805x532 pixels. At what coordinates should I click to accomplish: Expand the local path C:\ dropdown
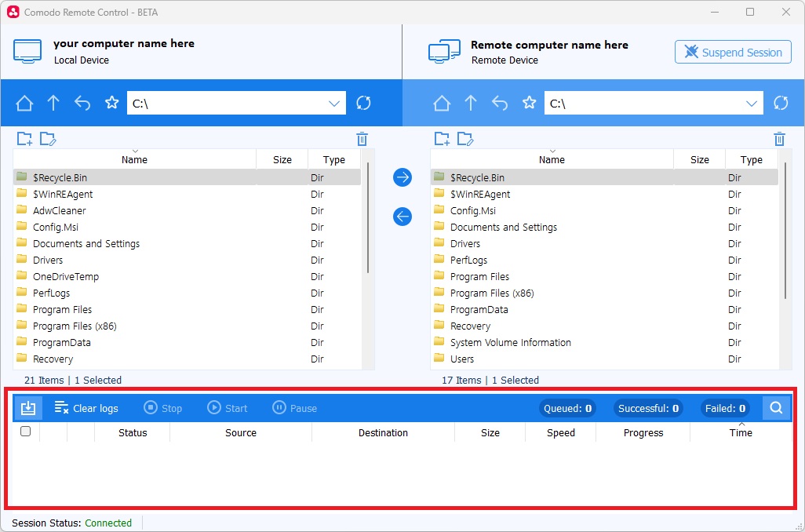[334, 103]
